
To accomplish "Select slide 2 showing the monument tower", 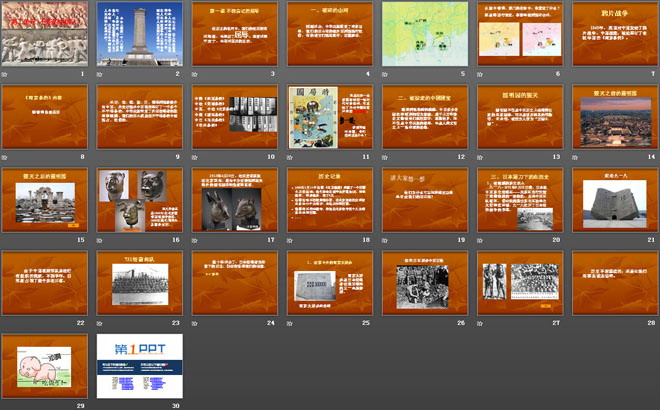I will (x=140, y=34).
